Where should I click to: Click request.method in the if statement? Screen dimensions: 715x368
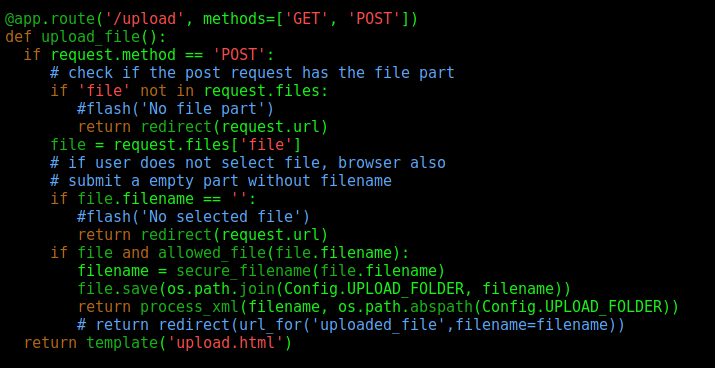click(113, 55)
